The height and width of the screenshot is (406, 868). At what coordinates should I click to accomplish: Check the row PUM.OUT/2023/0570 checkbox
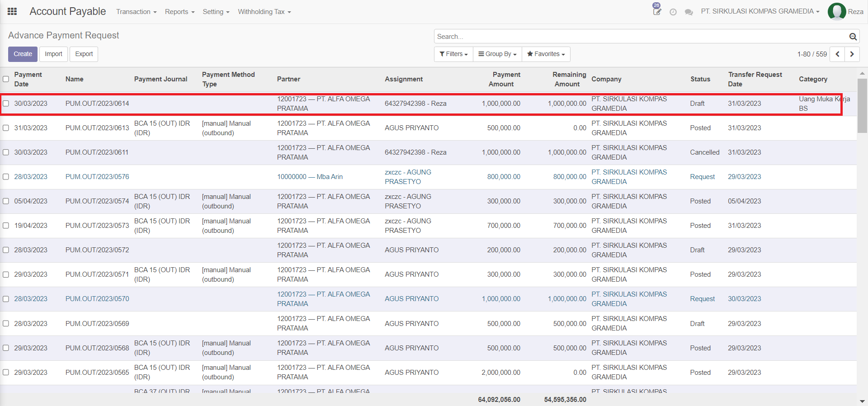click(x=6, y=299)
